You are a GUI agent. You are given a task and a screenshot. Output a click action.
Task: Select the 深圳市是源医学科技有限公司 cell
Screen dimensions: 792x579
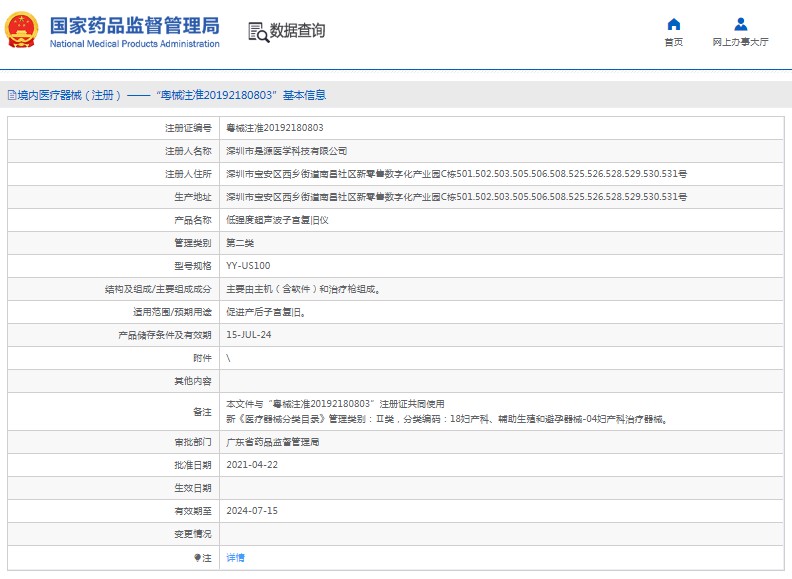286,151
